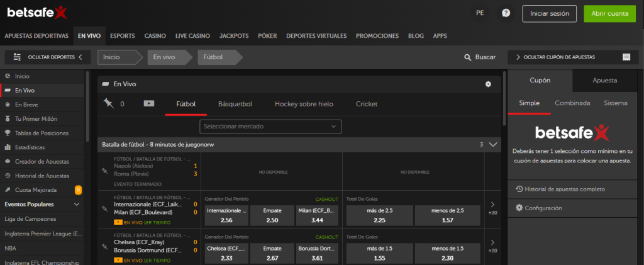Select the Combinada bet tab
644x265 pixels.
coord(572,103)
